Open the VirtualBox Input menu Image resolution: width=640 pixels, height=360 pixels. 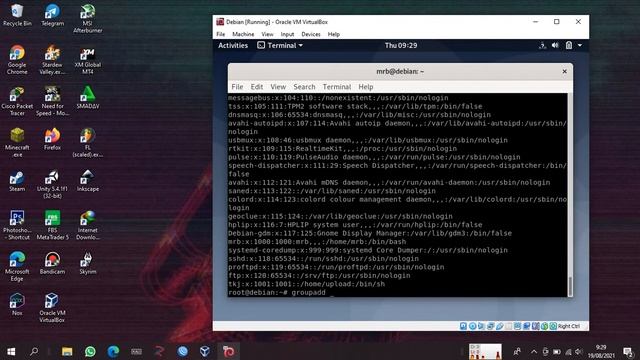click(x=287, y=34)
